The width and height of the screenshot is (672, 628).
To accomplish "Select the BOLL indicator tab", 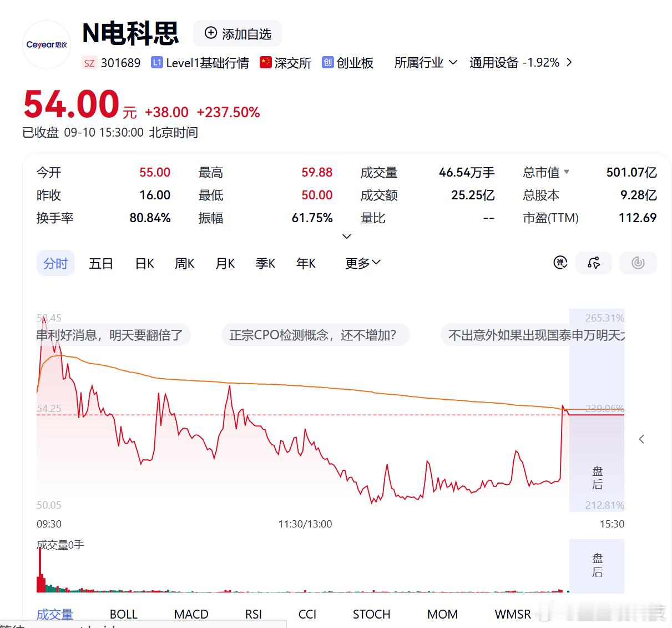I will (123, 614).
